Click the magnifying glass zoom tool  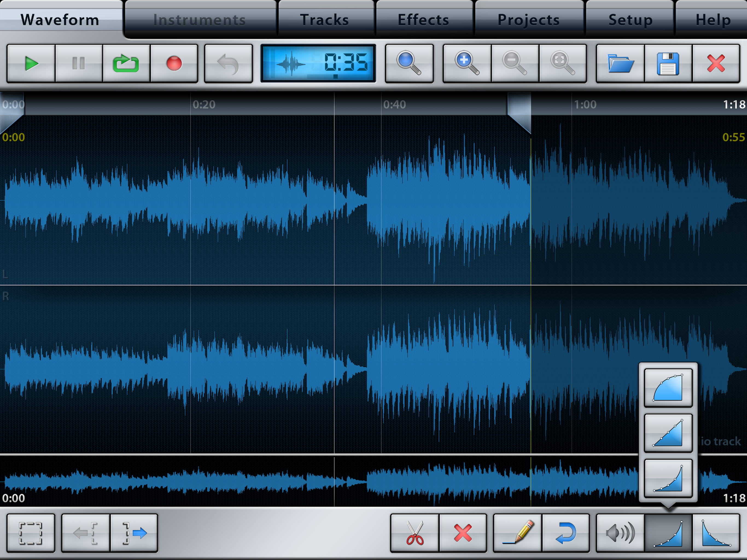[x=409, y=63]
